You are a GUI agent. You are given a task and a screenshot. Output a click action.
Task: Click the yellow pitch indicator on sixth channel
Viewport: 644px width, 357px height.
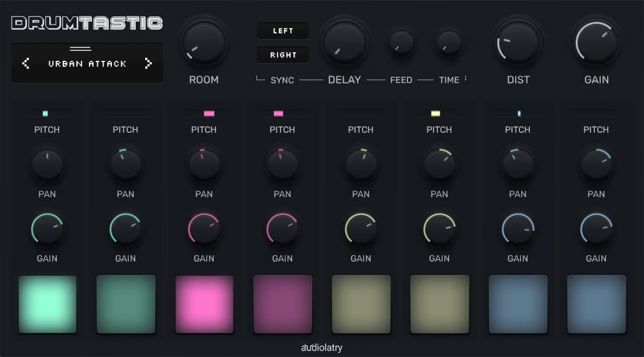click(436, 114)
